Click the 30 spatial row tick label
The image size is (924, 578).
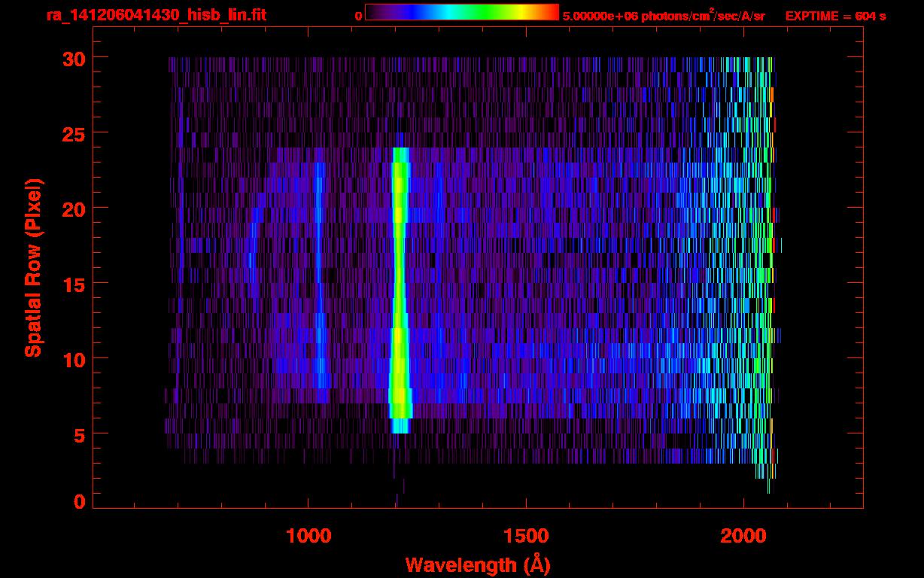[x=73, y=58]
